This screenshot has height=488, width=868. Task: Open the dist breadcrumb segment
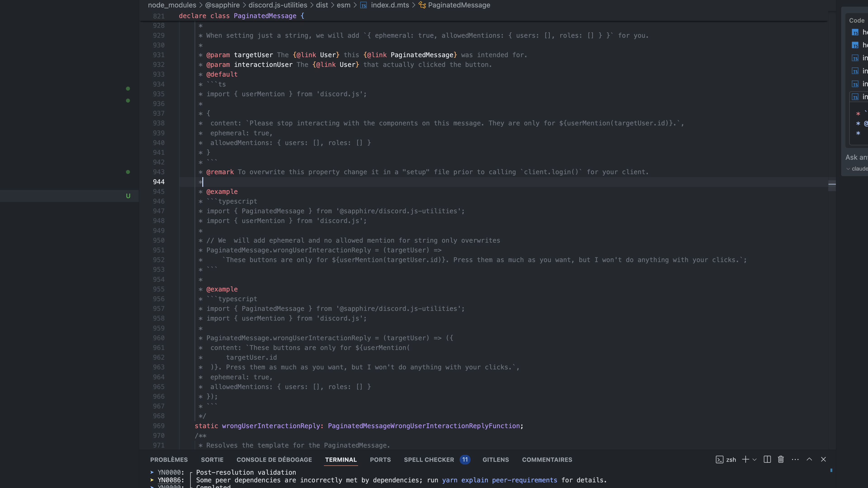(322, 5)
